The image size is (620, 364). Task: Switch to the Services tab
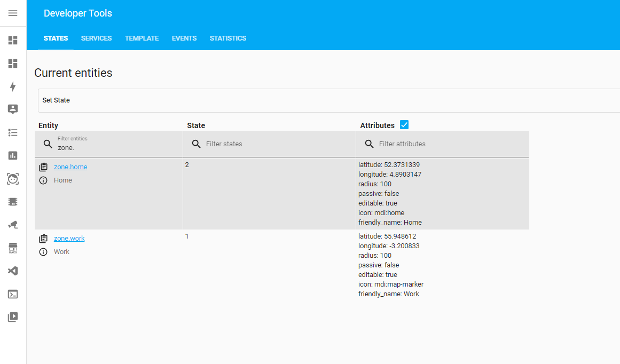[x=97, y=38]
